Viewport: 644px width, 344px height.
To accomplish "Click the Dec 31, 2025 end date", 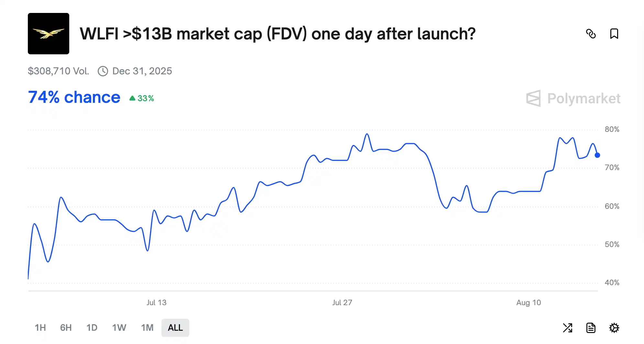I will pos(142,71).
